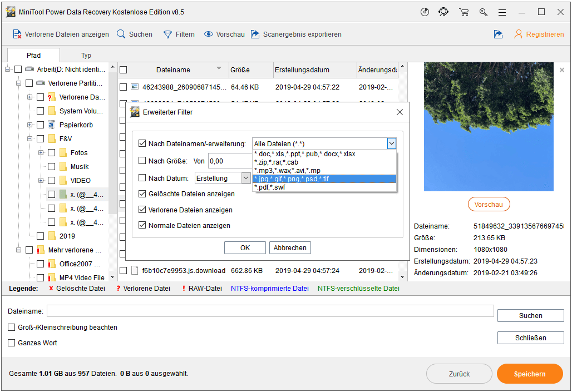The height and width of the screenshot is (392, 572).
Task: Click the feedback headset icon
Action: 444,12
